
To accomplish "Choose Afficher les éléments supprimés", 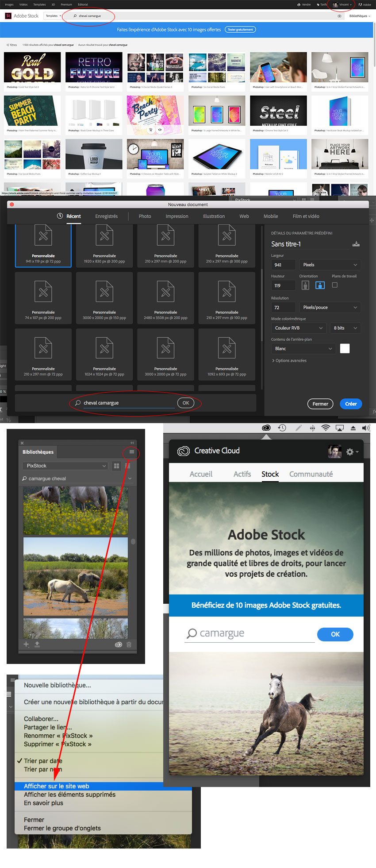I will (x=69, y=795).
